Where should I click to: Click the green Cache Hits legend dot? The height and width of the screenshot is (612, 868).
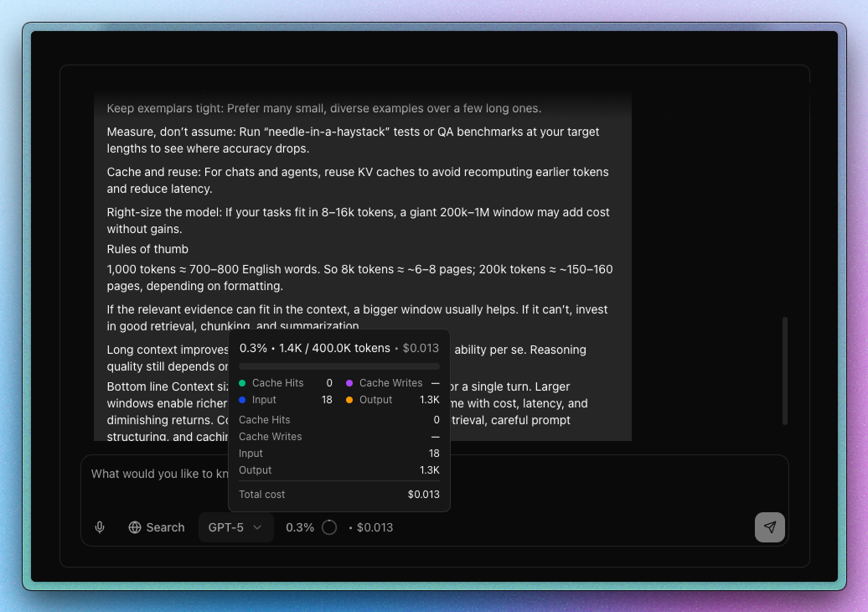242,382
